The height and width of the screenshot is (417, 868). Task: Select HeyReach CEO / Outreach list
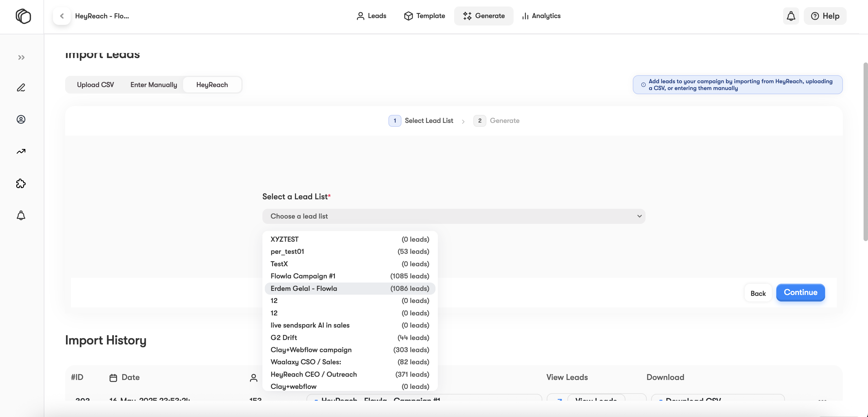pyautogui.click(x=350, y=374)
